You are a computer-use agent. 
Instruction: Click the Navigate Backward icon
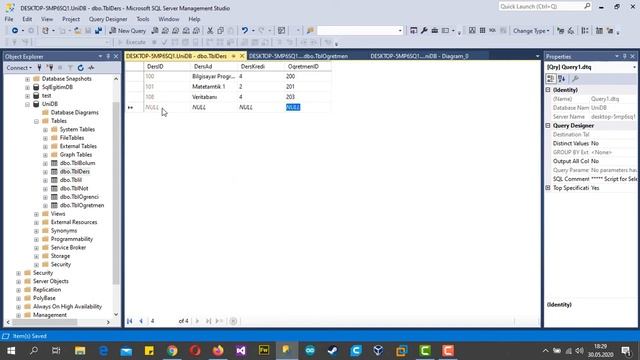[x=15, y=31]
